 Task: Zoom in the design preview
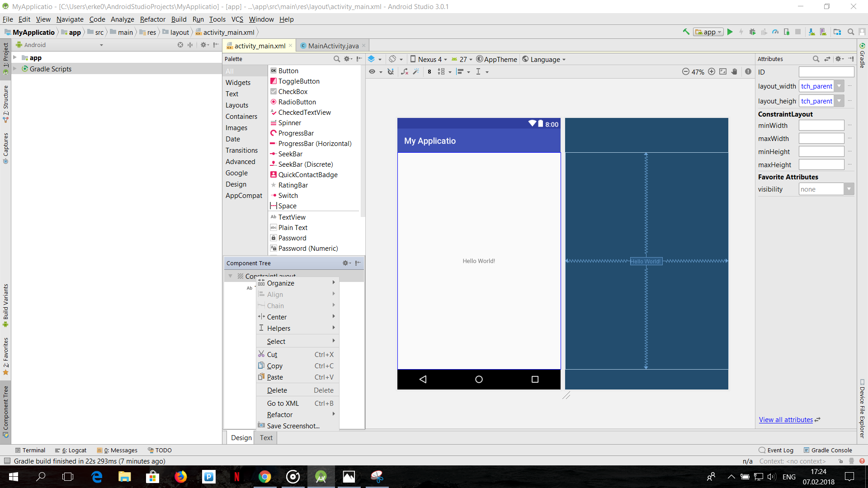coord(712,72)
